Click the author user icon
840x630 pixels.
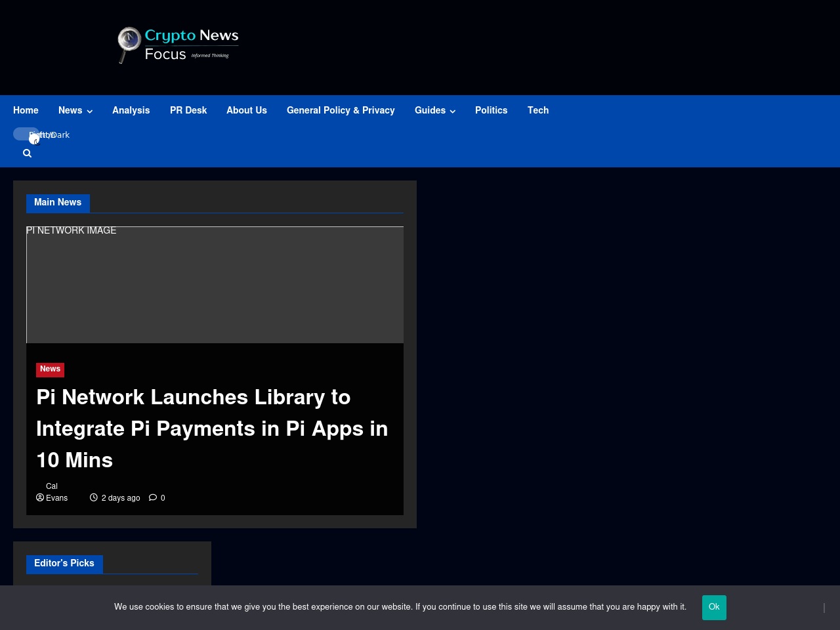pyautogui.click(x=40, y=497)
